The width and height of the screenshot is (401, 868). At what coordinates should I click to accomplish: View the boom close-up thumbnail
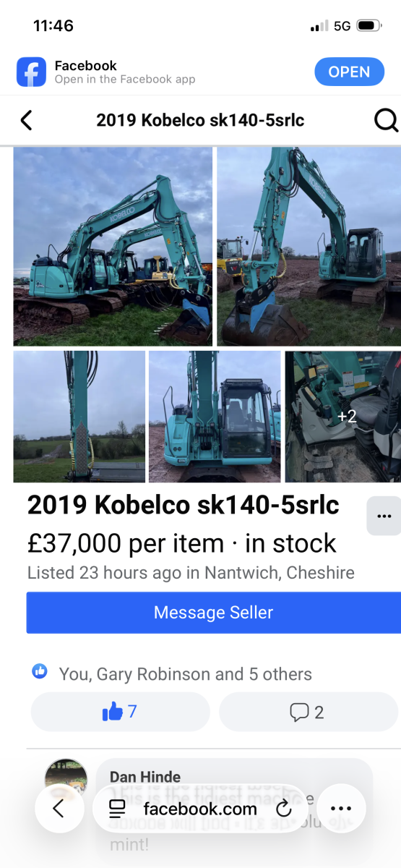79,417
